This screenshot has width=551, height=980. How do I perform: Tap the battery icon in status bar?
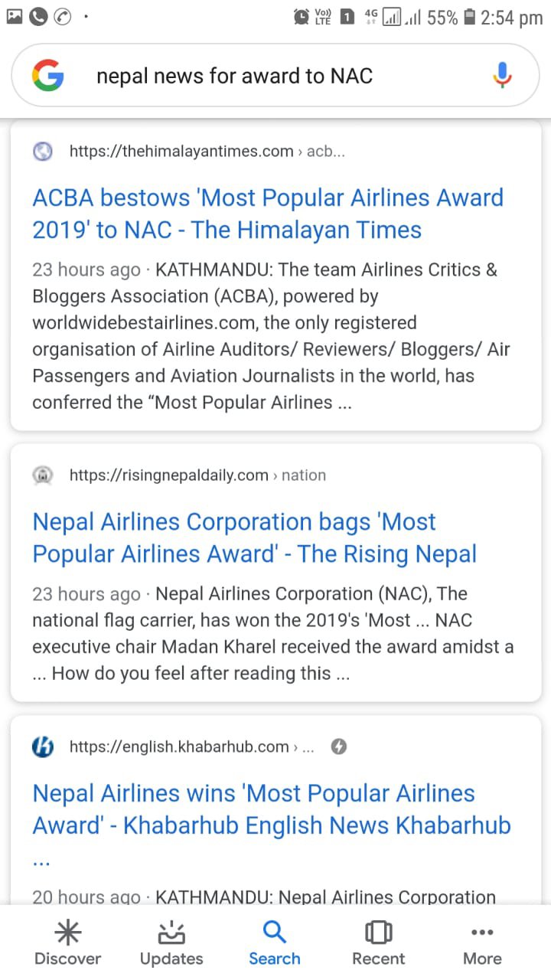pos(470,17)
